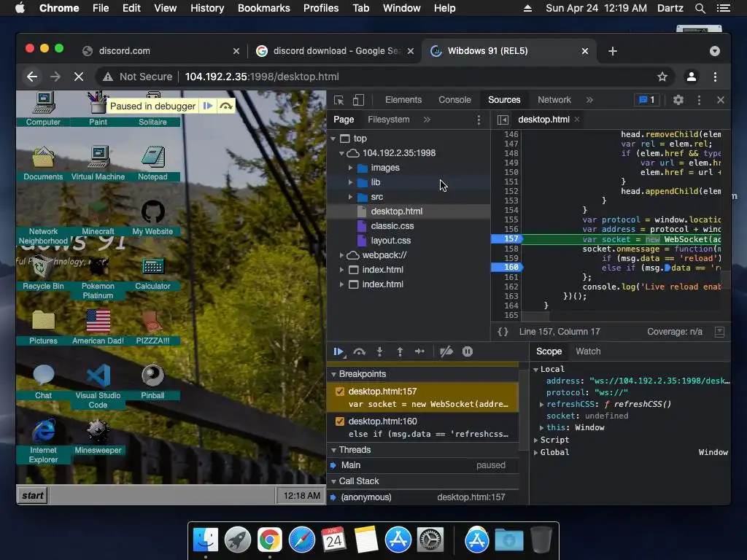Open Internet Explorer desktop icon
The height and width of the screenshot is (560, 747).
[x=43, y=441]
